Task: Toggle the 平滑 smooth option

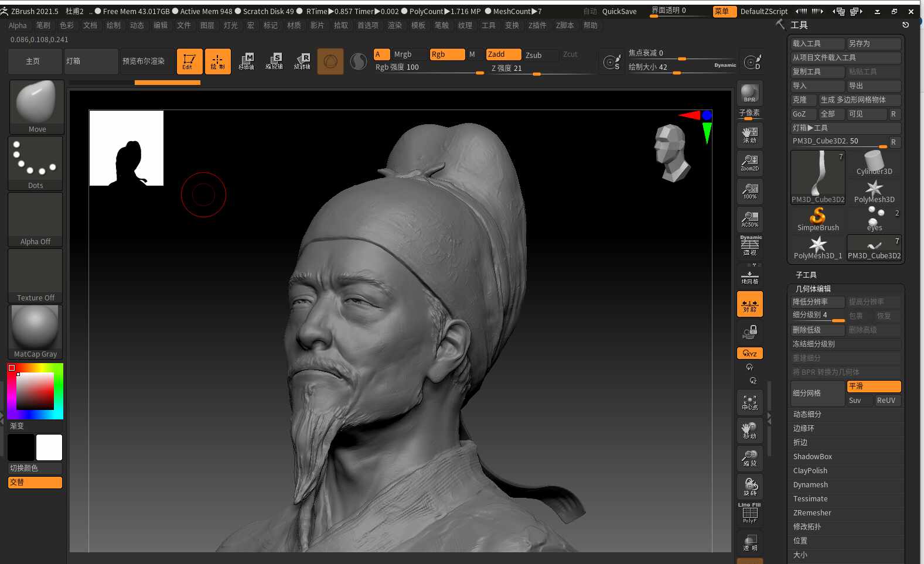Action: tap(874, 387)
